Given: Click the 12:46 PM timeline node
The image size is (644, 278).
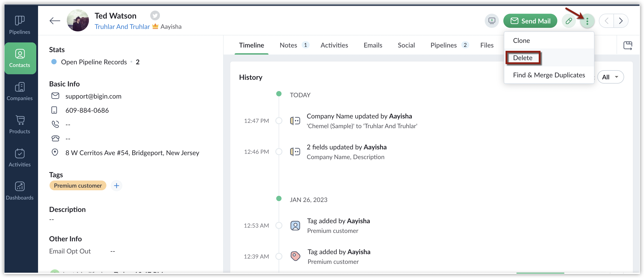Looking at the screenshot, I should click(279, 152).
